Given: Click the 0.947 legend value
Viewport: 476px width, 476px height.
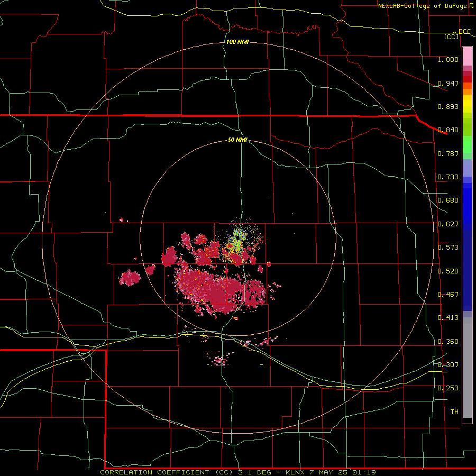Looking at the screenshot, I should coord(448,83).
